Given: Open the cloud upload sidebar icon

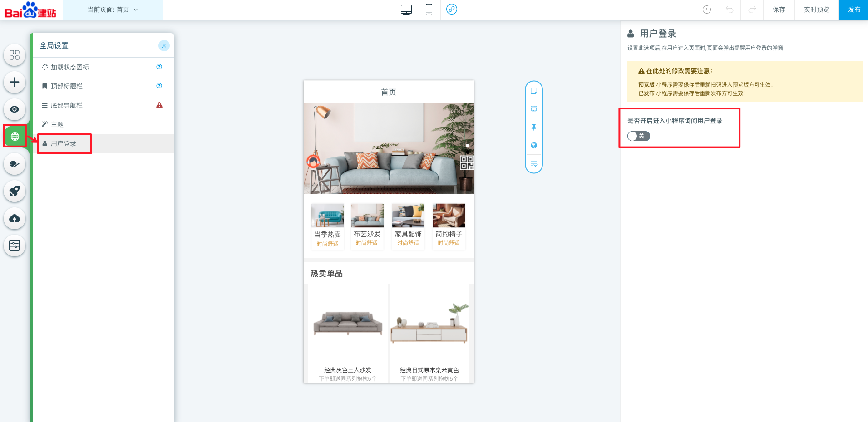Looking at the screenshot, I should pyautogui.click(x=15, y=218).
